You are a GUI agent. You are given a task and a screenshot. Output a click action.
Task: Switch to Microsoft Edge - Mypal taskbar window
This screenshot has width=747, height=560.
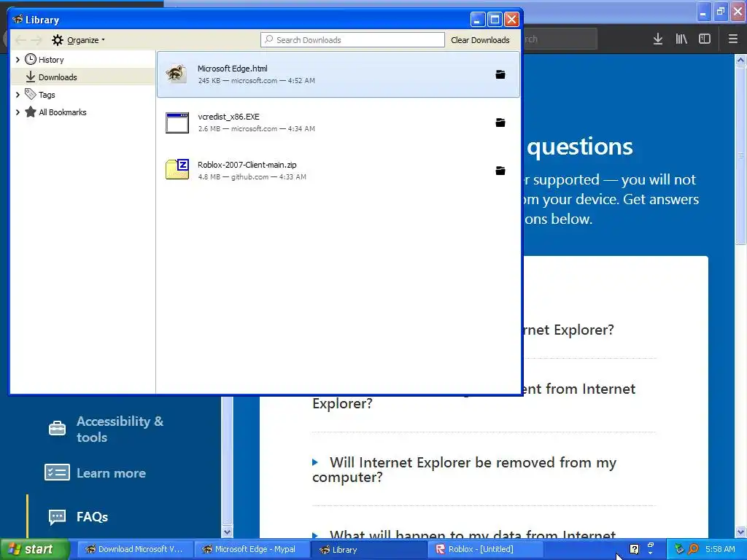pos(251,549)
